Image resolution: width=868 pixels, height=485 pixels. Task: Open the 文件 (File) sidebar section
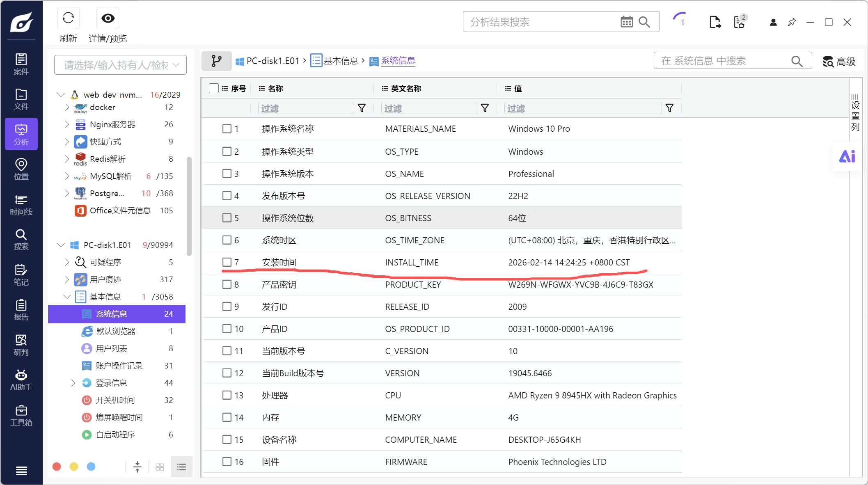[x=21, y=99]
